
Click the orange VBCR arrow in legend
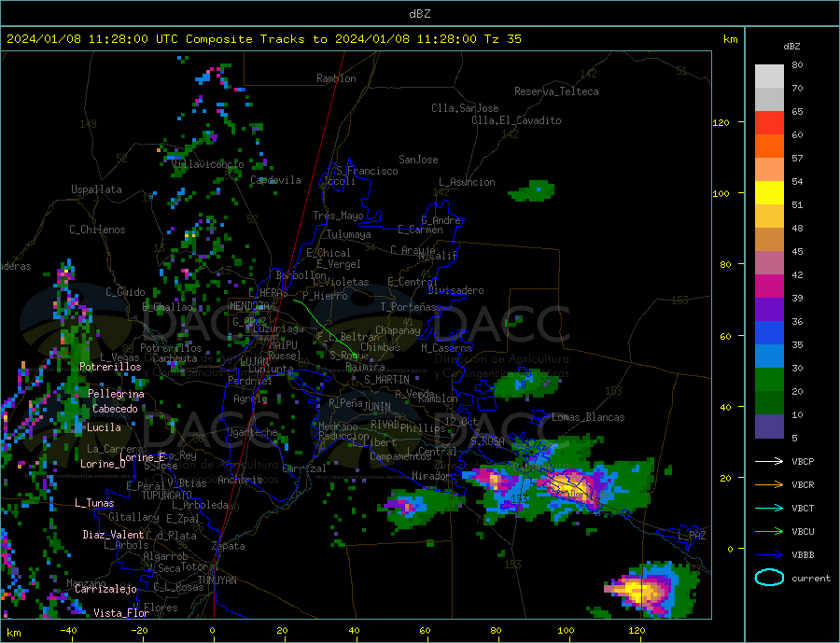[769, 485]
